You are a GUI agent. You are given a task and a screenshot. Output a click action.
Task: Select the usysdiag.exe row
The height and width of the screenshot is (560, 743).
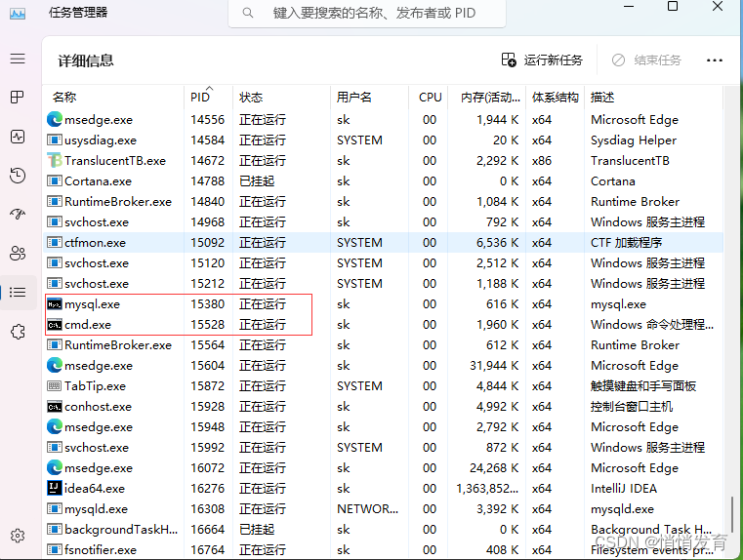click(384, 140)
